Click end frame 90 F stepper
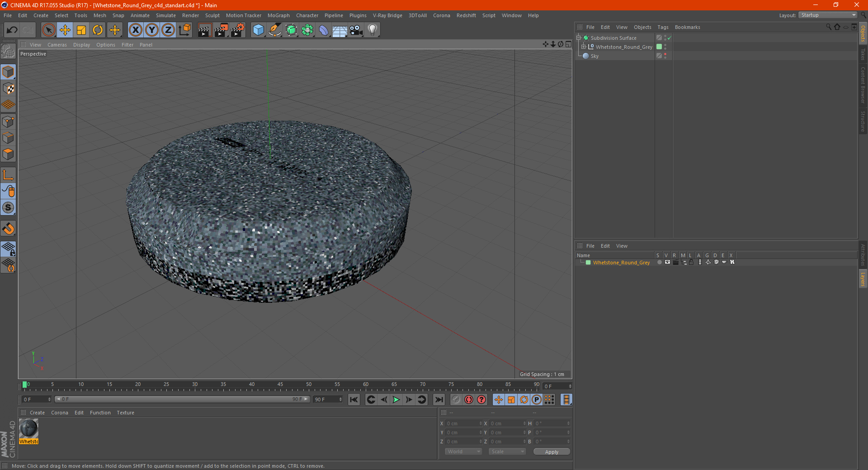 (340, 399)
